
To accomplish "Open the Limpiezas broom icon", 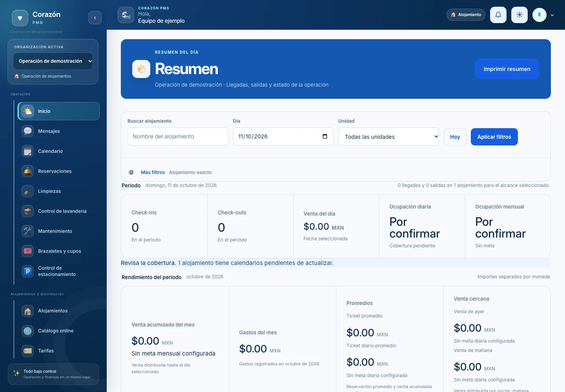I will pyautogui.click(x=28, y=191).
